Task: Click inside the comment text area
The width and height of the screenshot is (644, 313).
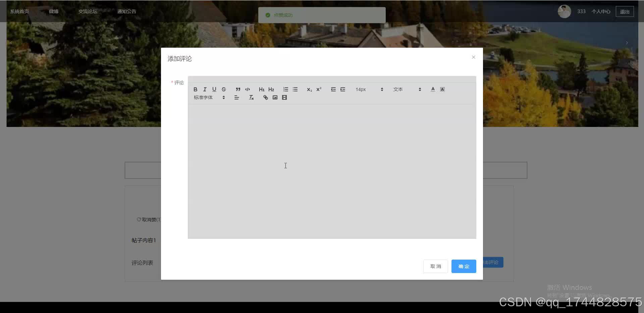Action: point(332,171)
